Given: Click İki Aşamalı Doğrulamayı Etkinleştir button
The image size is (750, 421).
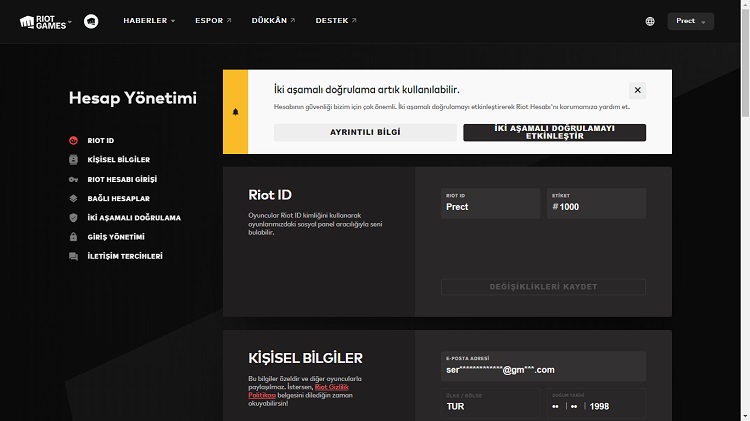Looking at the screenshot, I should tap(554, 132).
